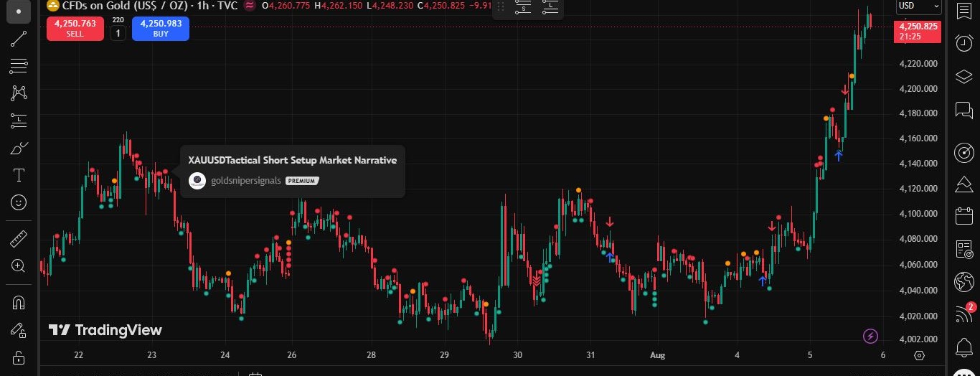Screen dimensions: 980x376
Task: Click the red SELL 4,250.763 button
Action: 75,28
